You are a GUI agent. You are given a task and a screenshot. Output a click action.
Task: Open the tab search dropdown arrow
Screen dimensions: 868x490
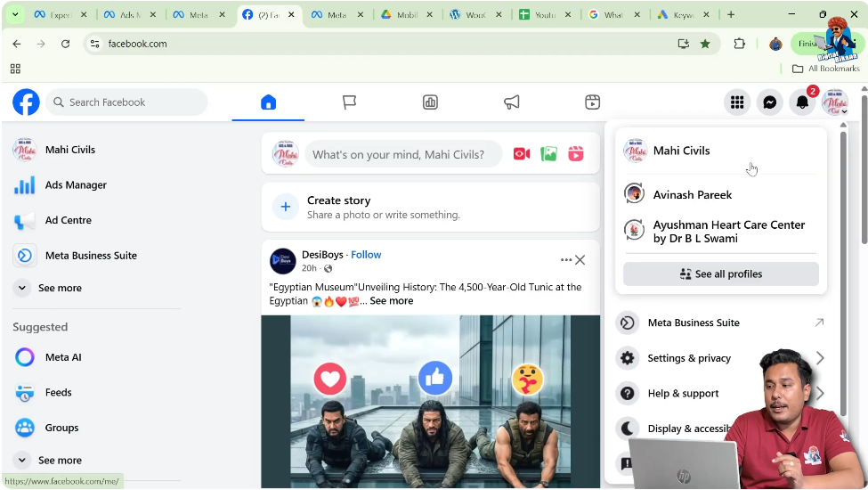[x=15, y=15]
